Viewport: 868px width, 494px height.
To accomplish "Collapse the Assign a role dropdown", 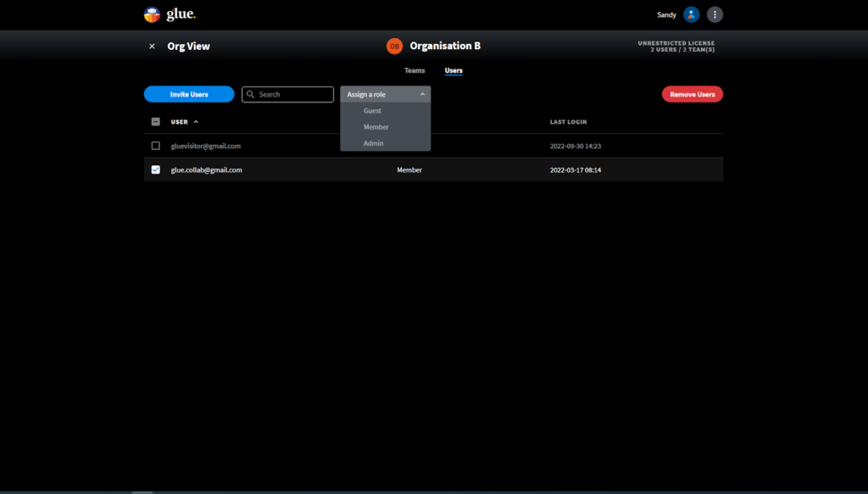I will coord(422,94).
